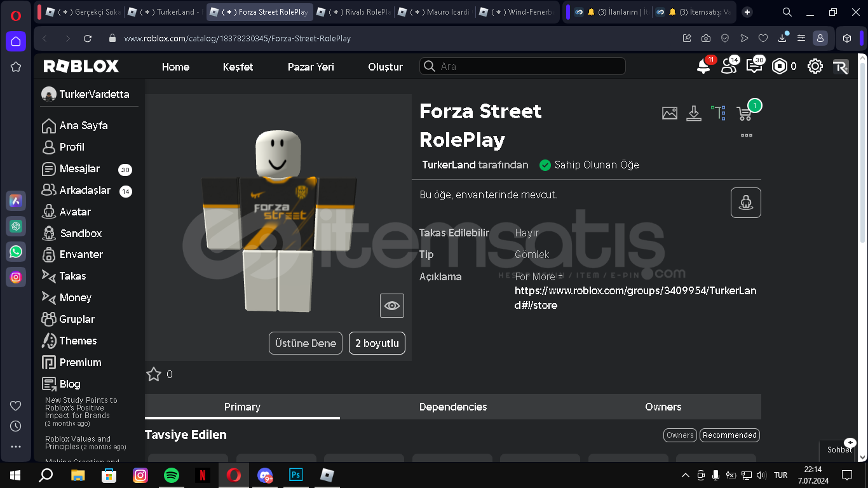Click the asset dependency tree icon
868x488 pixels.
(x=719, y=113)
